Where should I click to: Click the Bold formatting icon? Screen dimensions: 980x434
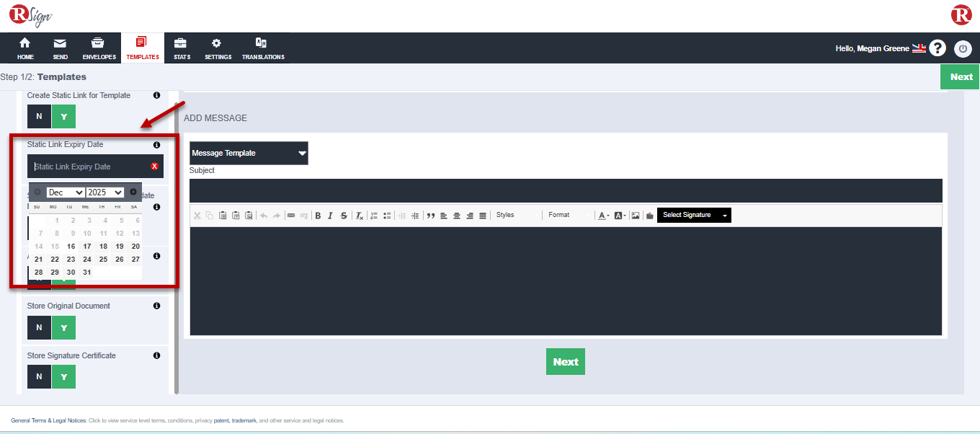[318, 216]
